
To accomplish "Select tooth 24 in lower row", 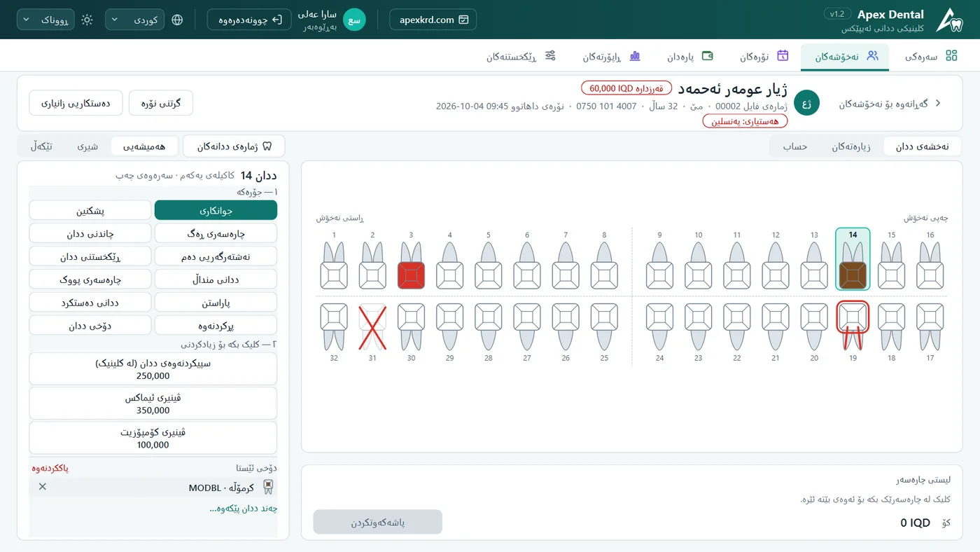I will point(659,326).
